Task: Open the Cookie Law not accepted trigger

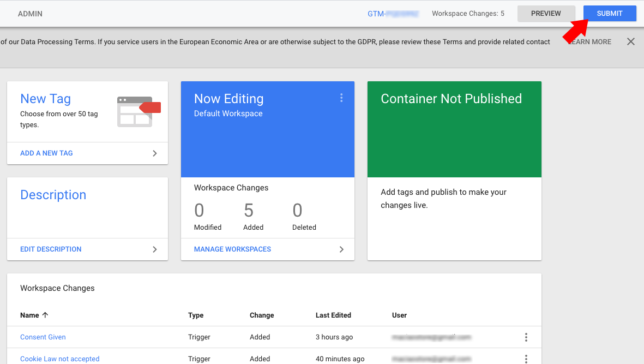Action: (59, 359)
